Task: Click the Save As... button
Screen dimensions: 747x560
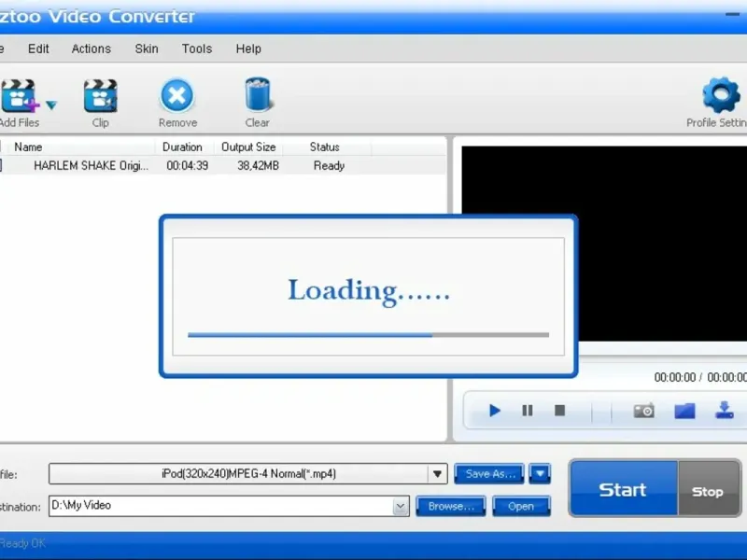Action: [489, 474]
